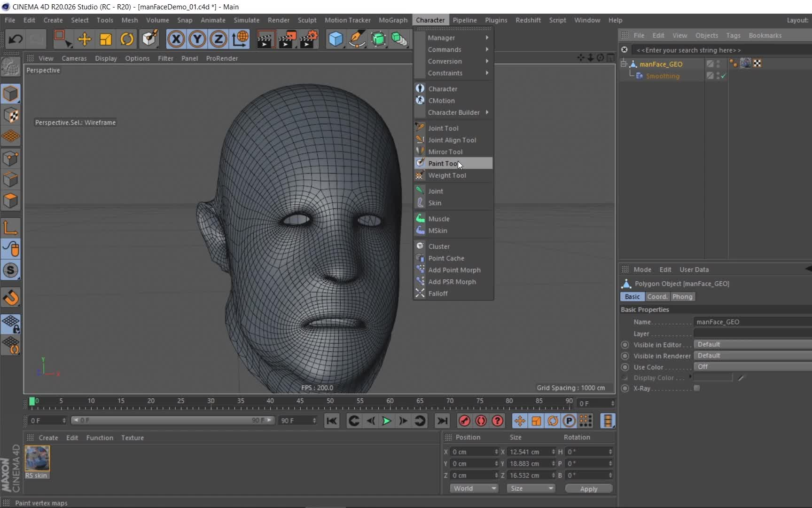Select the RS skin material thumbnail
Screen dimensions: 812x508
[37, 459]
